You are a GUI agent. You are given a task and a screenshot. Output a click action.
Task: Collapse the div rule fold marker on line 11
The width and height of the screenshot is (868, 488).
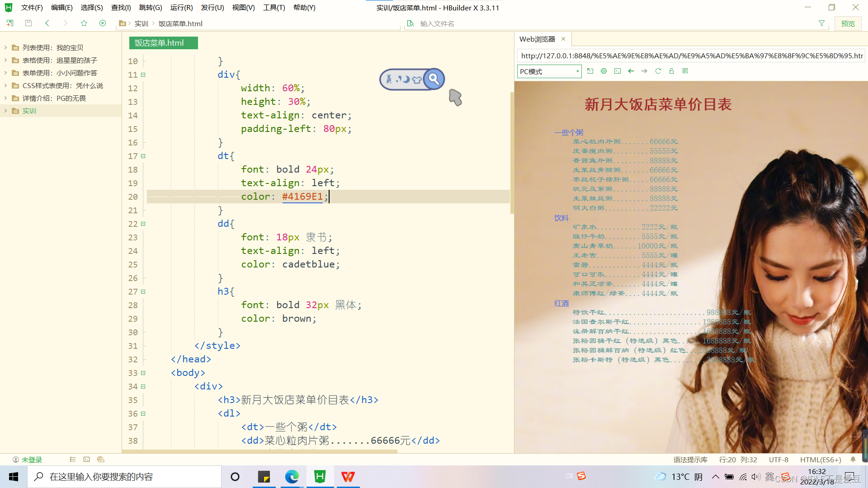tap(143, 75)
